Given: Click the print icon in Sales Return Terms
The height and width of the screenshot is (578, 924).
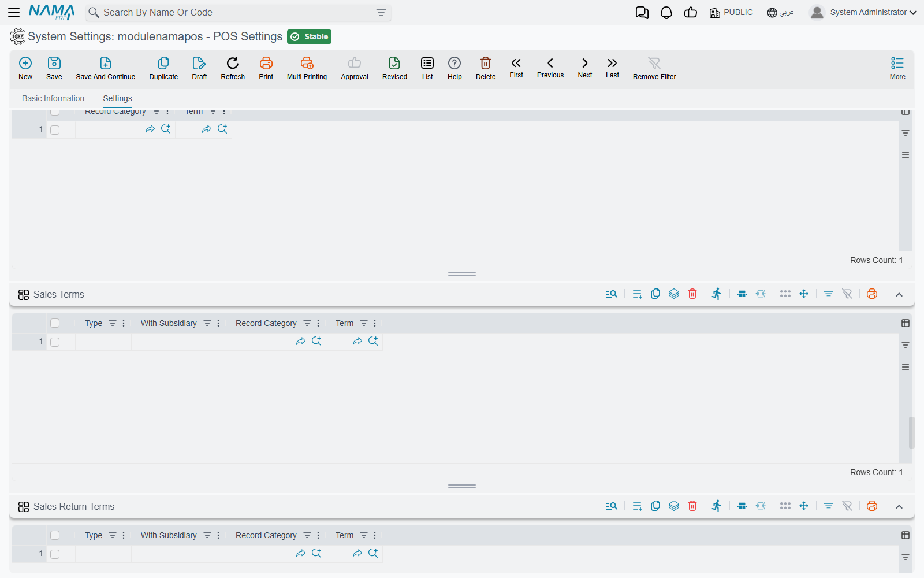Looking at the screenshot, I should pyautogui.click(x=872, y=506).
